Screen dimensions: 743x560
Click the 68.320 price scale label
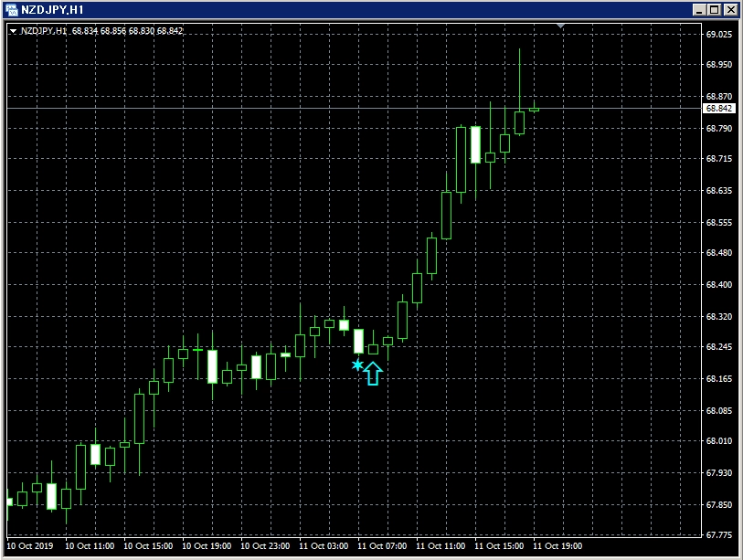click(x=719, y=316)
